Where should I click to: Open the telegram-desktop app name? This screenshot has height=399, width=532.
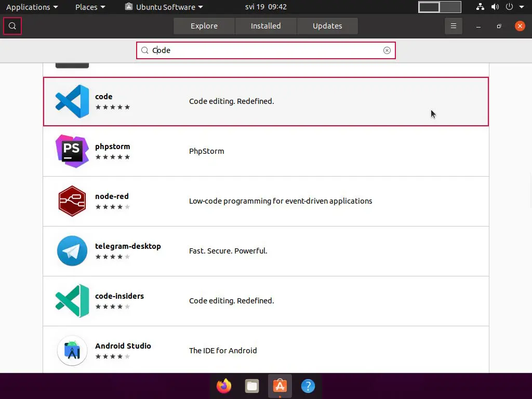128,246
